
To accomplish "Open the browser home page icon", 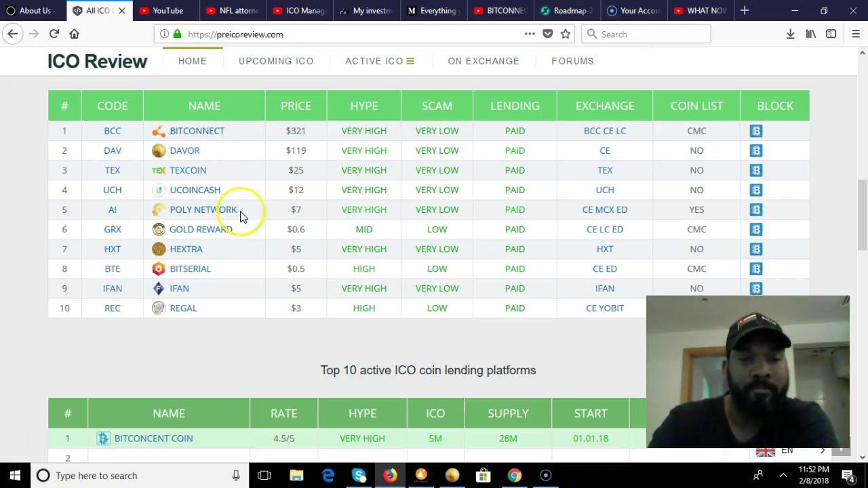I will [75, 34].
